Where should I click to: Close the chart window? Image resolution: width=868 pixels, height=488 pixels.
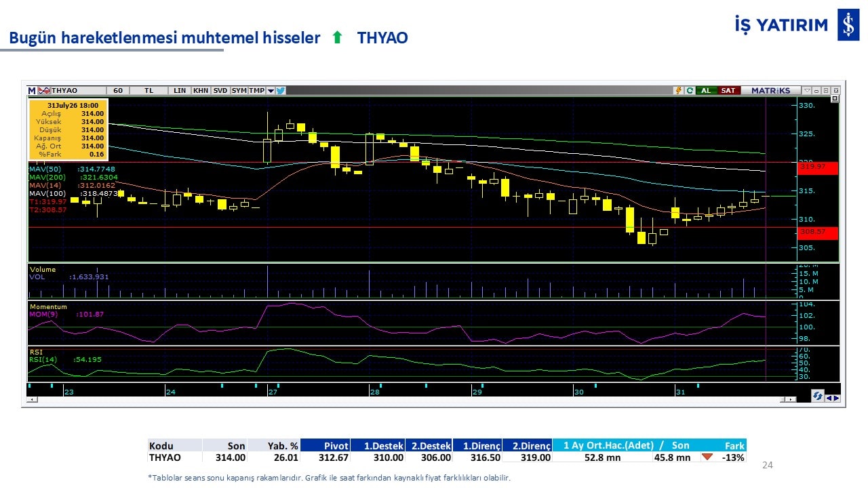click(x=836, y=90)
